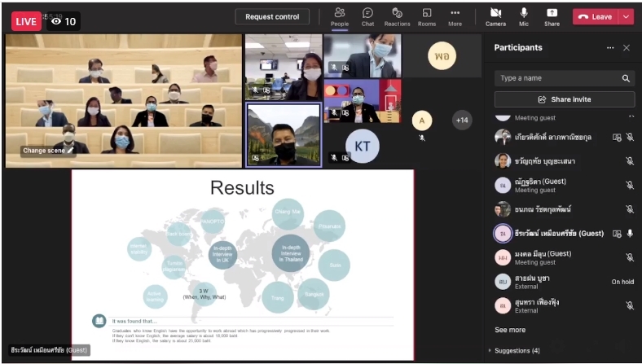Viewport: 642px width, 364px height.
Task: Open Participants panel more options ellipsis
Action: coord(610,48)
